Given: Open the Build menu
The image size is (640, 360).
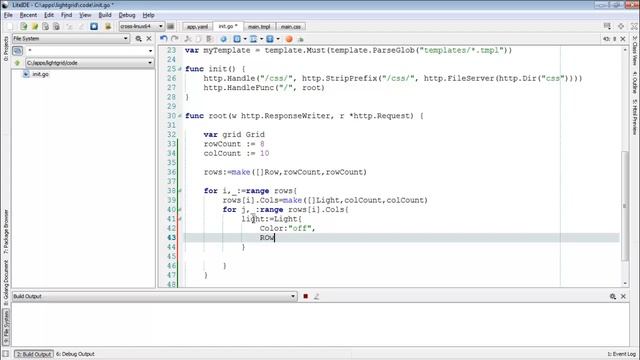Looking at the screenshot, I should point(105,15).
